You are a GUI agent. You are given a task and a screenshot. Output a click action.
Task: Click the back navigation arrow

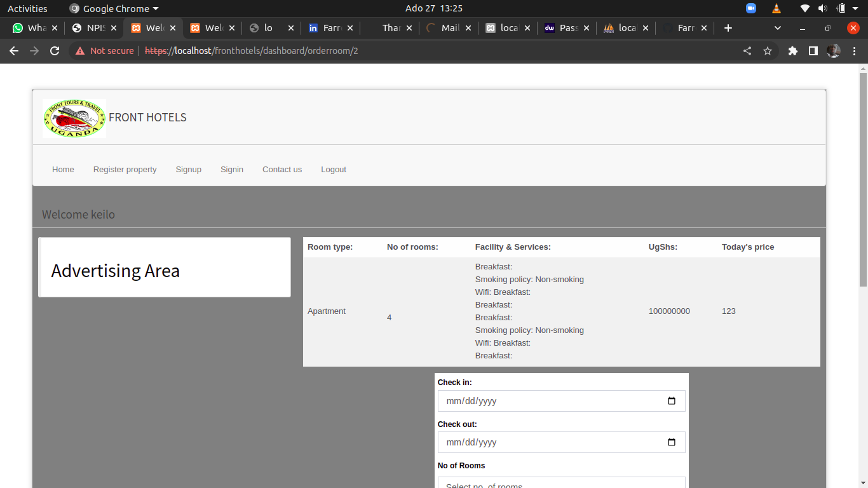(x=14, y=51)
